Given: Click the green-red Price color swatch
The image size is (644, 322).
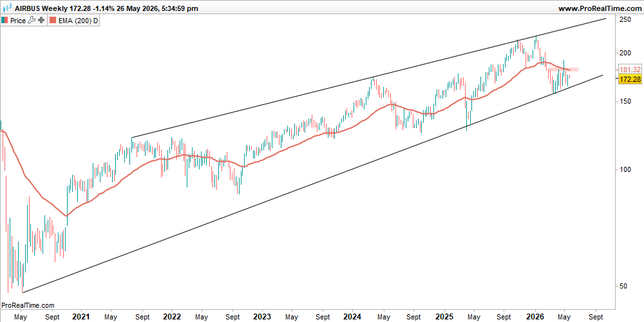Looking at the screenshot, I should coord(5,21).
